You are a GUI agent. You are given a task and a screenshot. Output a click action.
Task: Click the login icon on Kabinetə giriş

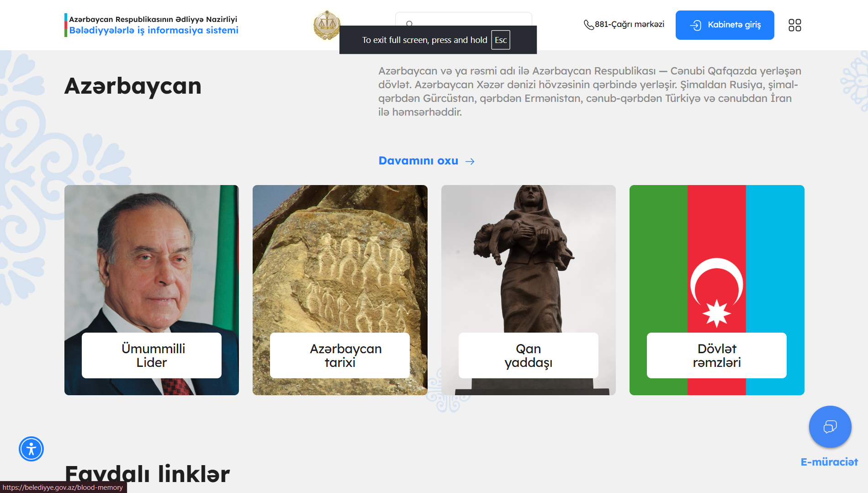[695, 25]
